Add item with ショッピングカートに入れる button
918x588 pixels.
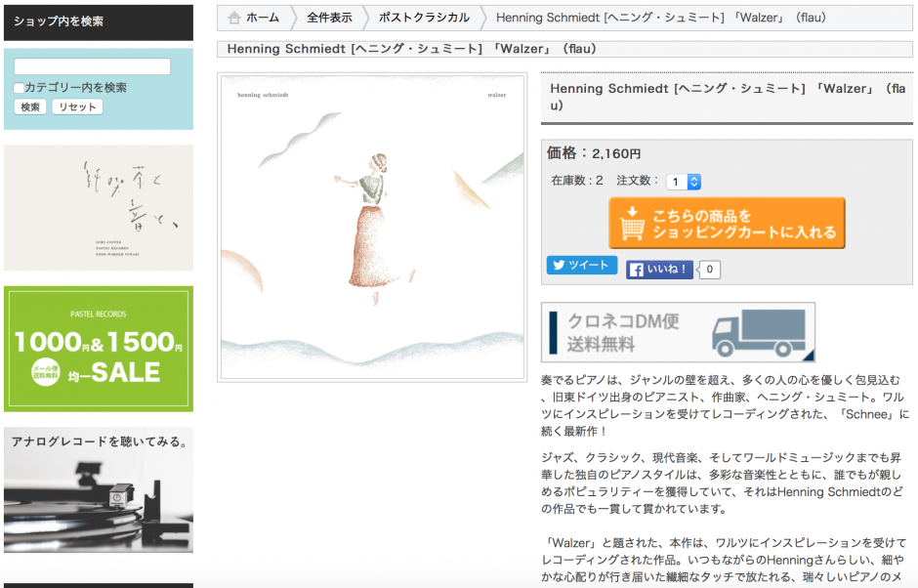(x=727, y=223)
